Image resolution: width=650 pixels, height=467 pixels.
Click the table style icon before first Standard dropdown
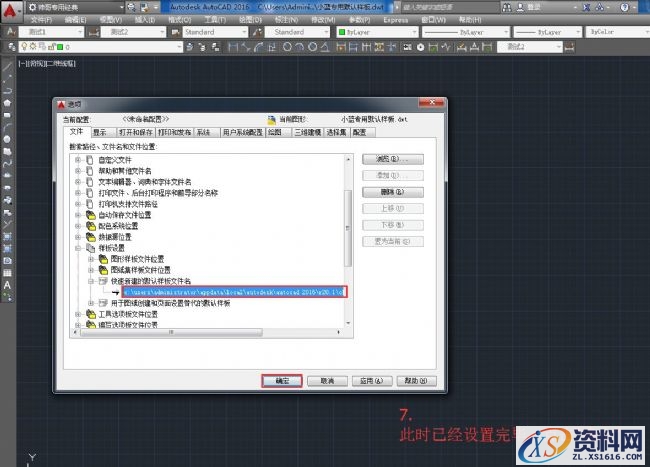click(176, 32)
